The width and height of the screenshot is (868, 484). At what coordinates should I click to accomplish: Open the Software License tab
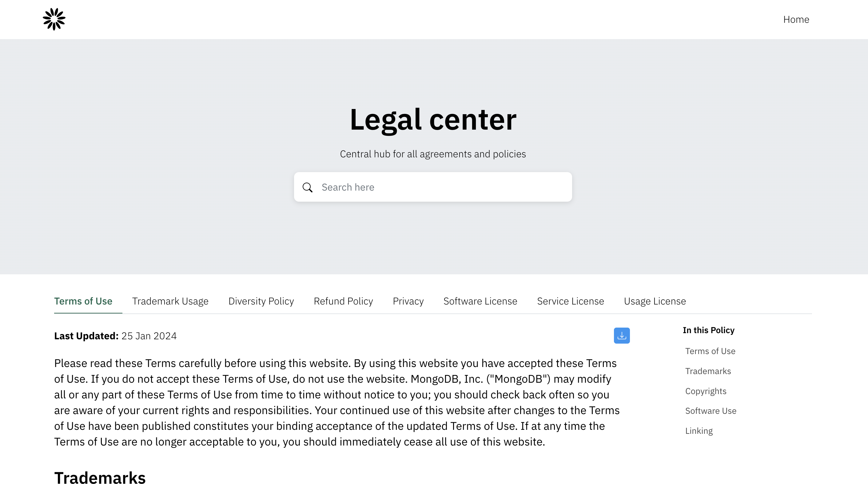click(x=480, y=301)
